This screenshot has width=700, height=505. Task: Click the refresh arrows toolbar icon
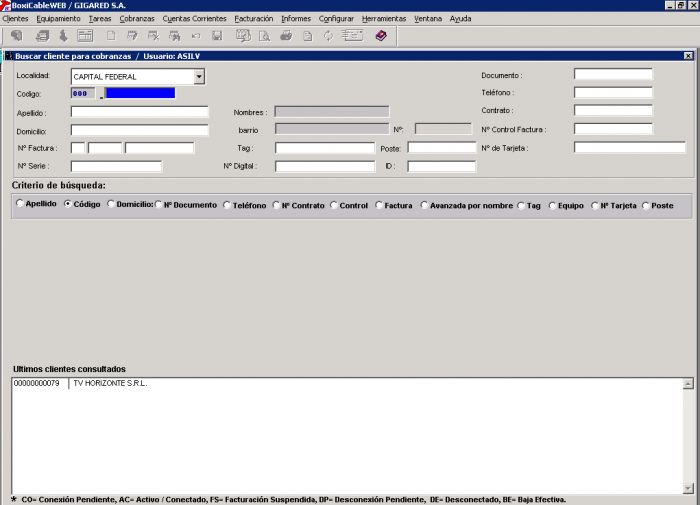[328, 36]
